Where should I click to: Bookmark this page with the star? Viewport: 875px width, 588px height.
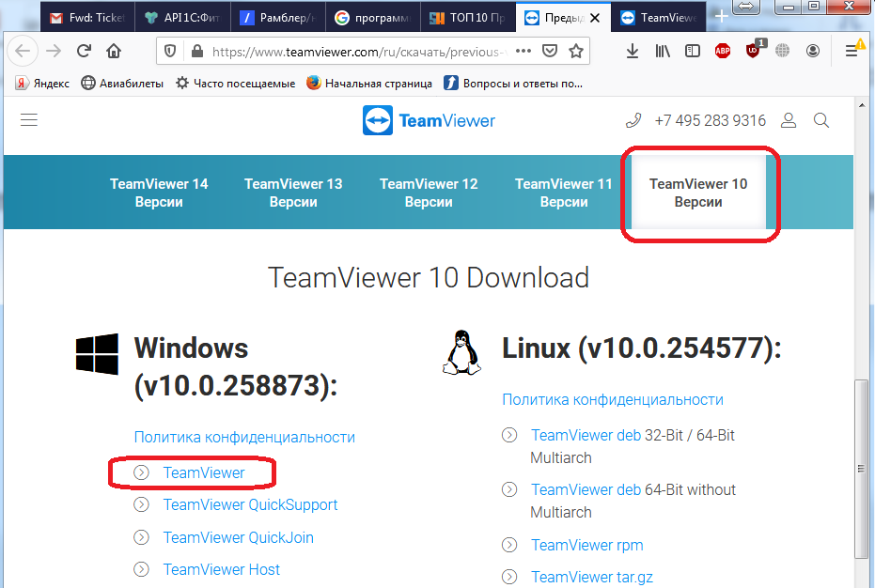[x=576, y=52]
